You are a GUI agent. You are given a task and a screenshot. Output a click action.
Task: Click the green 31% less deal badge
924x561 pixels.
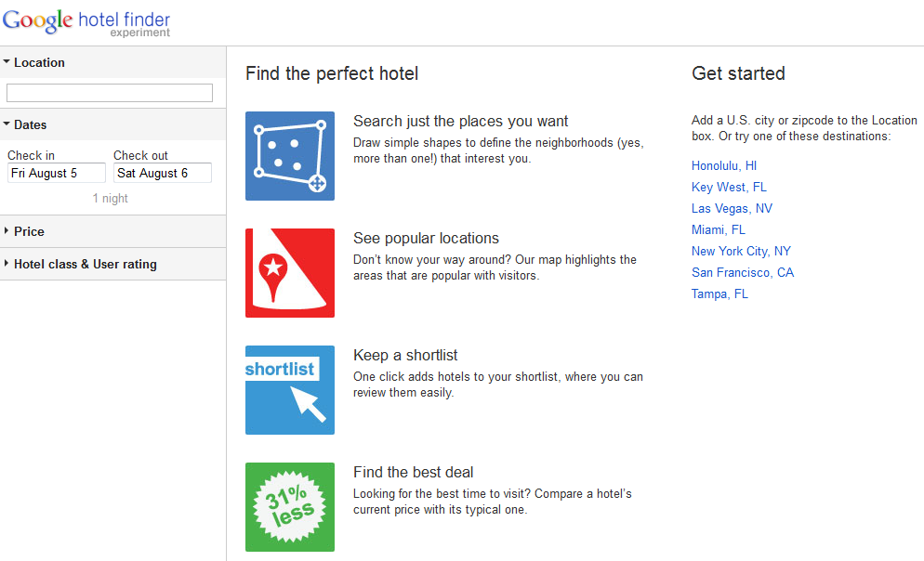pos(289,507)
